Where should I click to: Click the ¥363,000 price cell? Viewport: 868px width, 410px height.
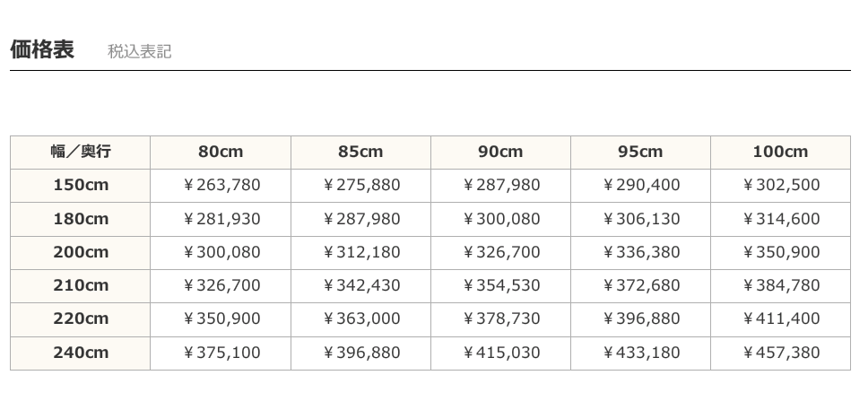361,318
